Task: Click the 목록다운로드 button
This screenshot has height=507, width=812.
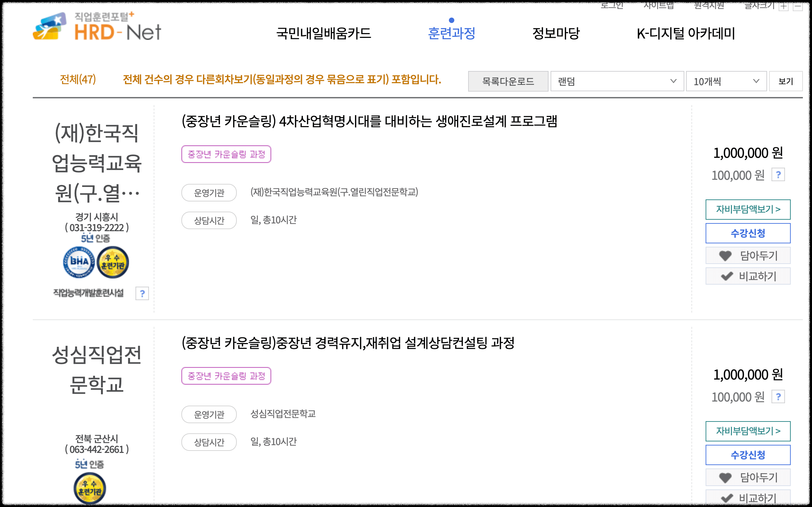Action: (508, 81)
